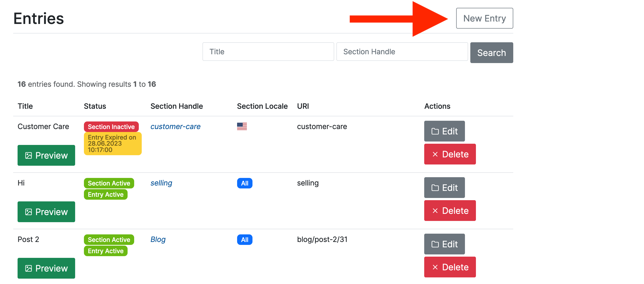Click X Delete icon for Hi entry

(435, 211)
